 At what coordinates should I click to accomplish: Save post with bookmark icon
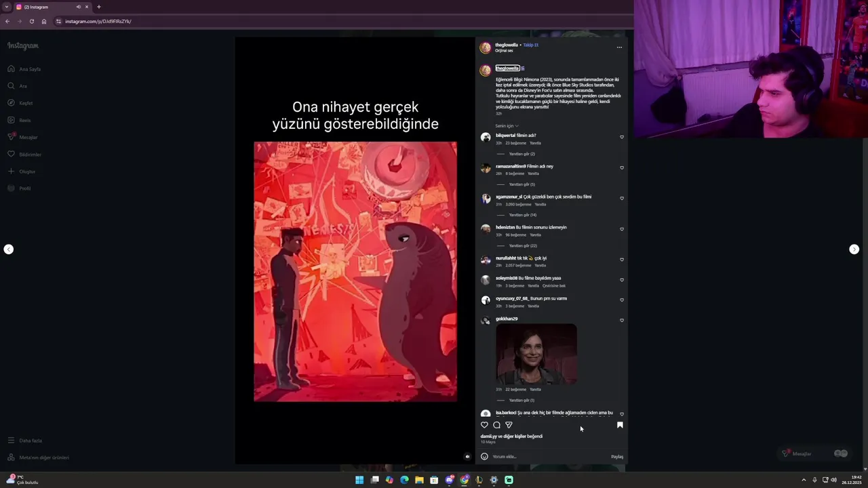coord(620,425)
